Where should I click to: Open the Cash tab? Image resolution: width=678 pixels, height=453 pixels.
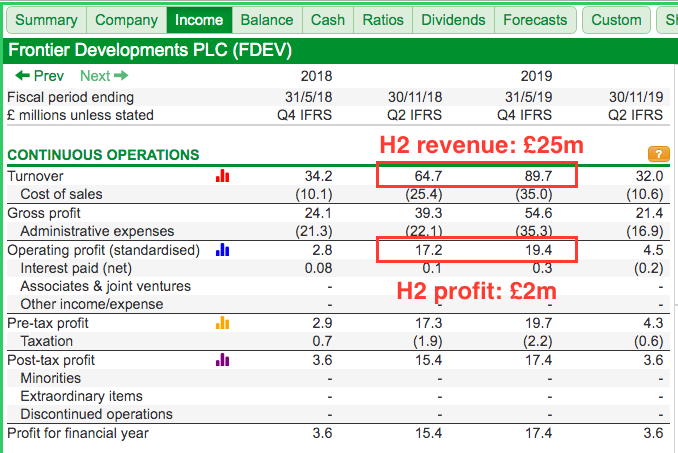point(328,20)
